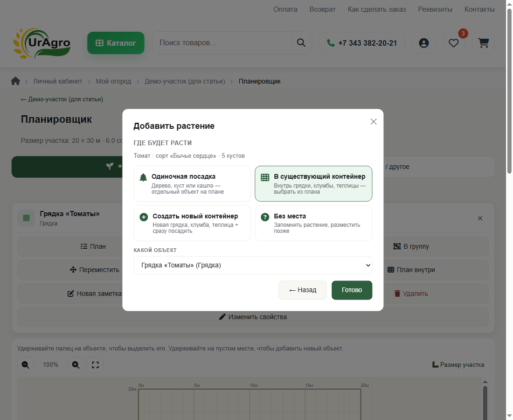Image resolution: width=513 pixels, height=420 pixels.
Task: Select Одиночная посадка option
Action: [192, 184]
